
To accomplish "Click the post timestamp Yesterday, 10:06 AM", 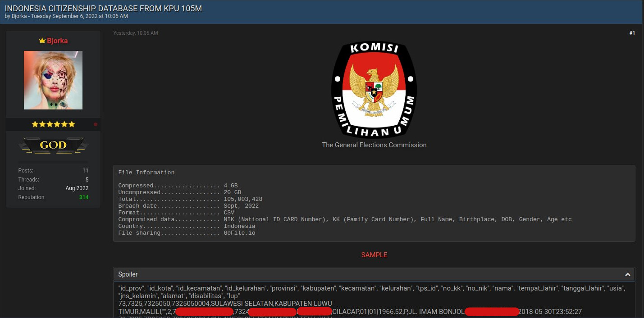I will pos(136,33).
